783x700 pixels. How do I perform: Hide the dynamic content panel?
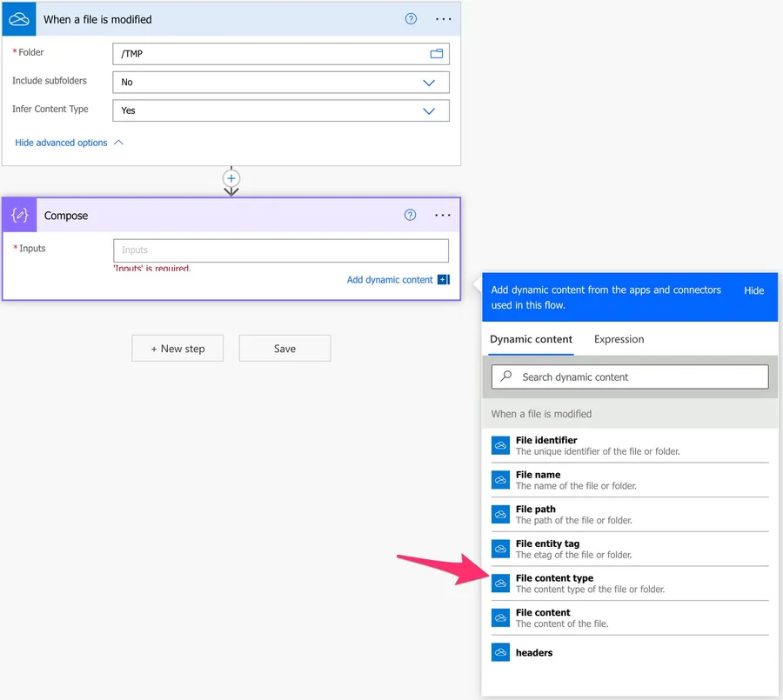[x=753, y=290]
